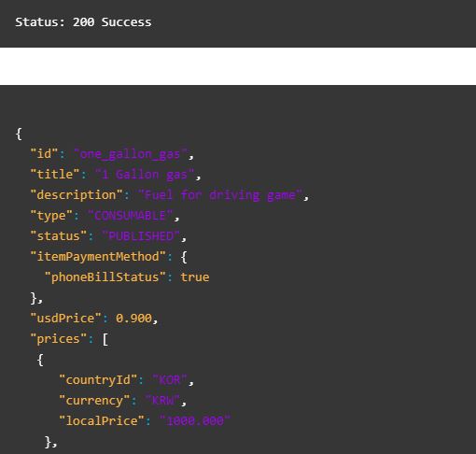Click the "1 Gallon gas" value
This screenshot has width=476, height=454.
145,175
